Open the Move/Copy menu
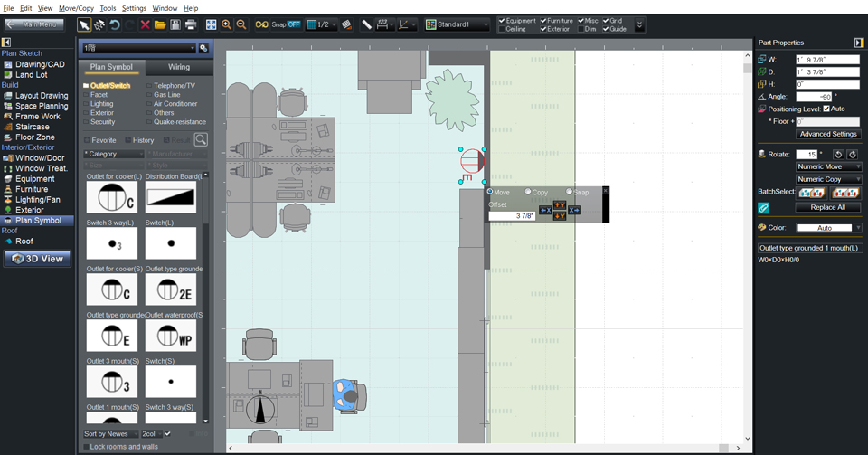 point(76,8)
